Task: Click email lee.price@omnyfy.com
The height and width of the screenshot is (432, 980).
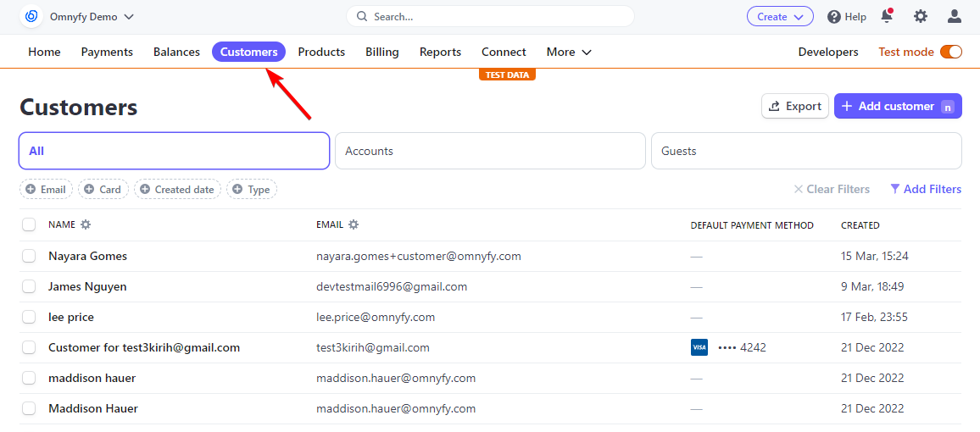Action: 376,317
